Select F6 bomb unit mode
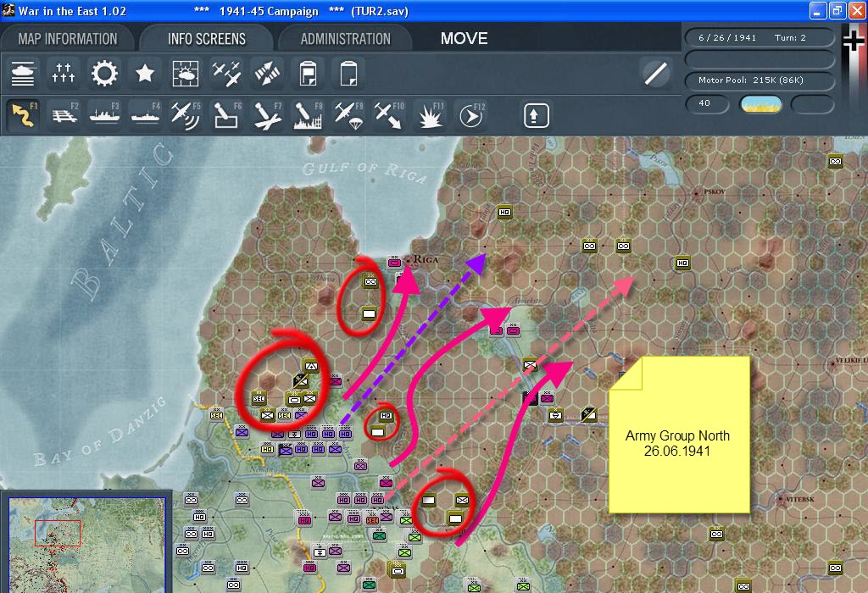Viewport: 868px width, 593px height. click(225, 115)
